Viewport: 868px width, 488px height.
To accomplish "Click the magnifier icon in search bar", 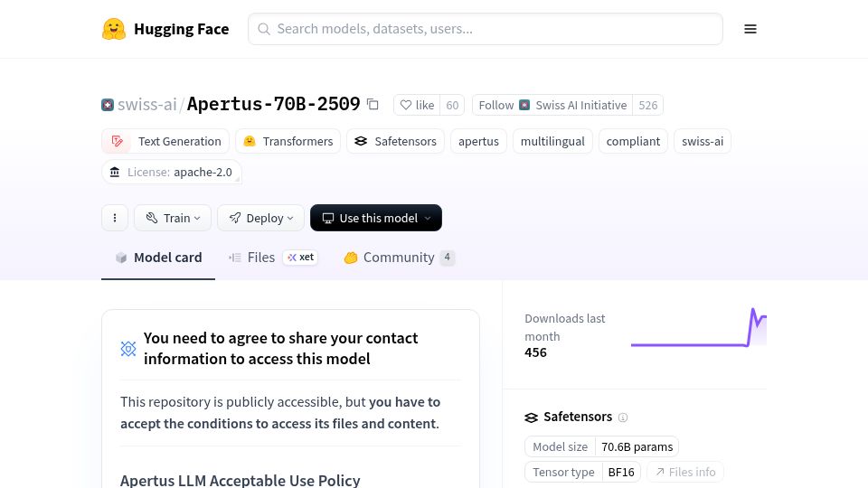I will click(264, 29).
